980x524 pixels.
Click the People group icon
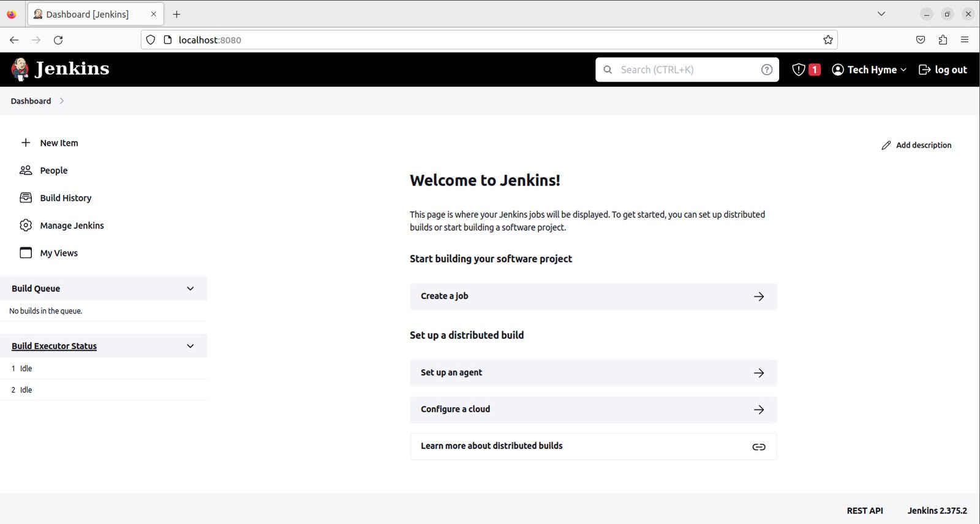coord(26,170)
